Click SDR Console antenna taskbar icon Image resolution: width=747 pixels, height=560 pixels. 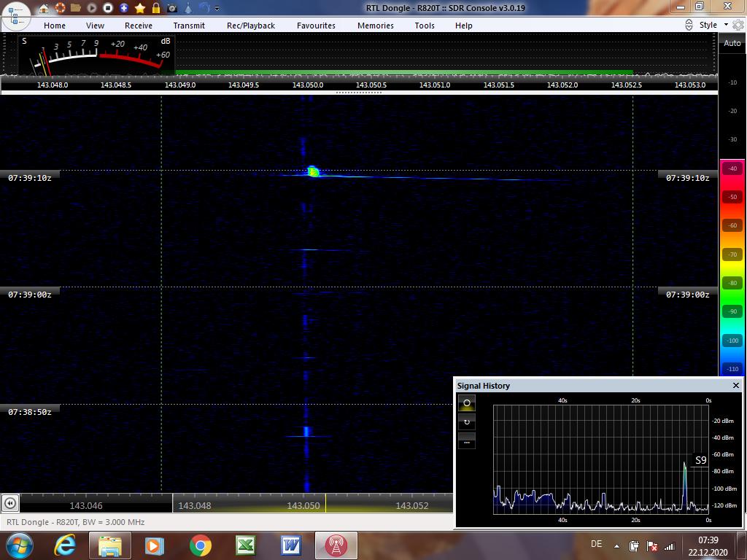336,545
